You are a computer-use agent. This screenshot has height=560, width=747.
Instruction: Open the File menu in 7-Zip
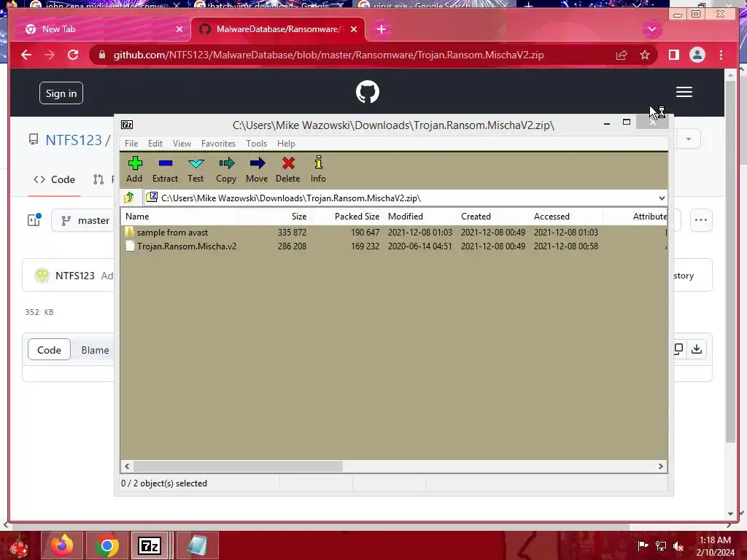pyautogui.click(x=131, y=144)
